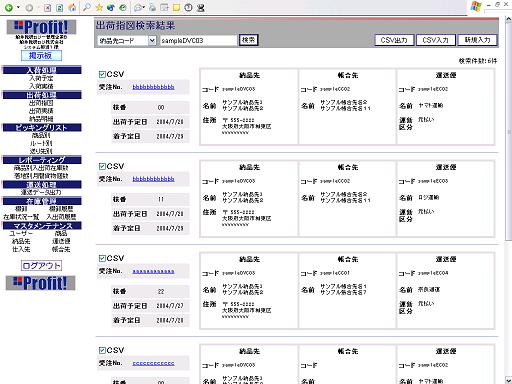Click the last toolbar icon with people figure

click(201, 8)
